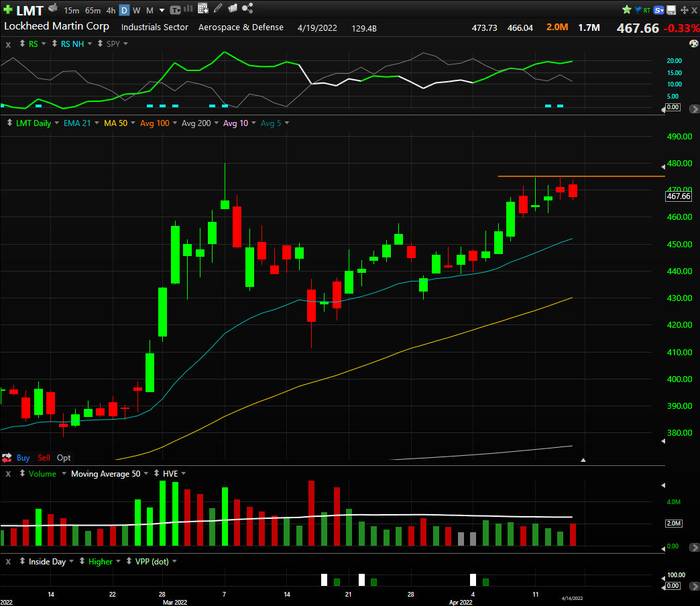Click the scroll-right arrow in Volume pane
This screenshot has width=700, height=606.
coord(694,547)
